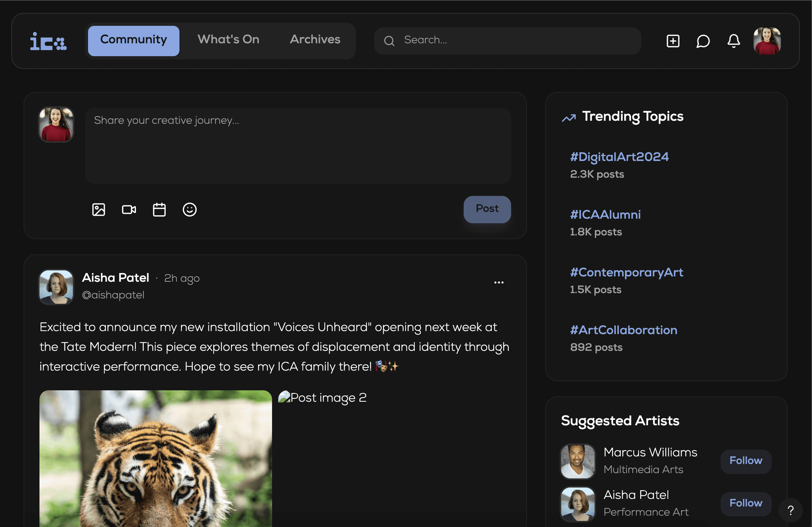Image resolution: width=812 pixels, height=527 pixels.
Task: Switch to the Archives tab
Action: point(315,39)
